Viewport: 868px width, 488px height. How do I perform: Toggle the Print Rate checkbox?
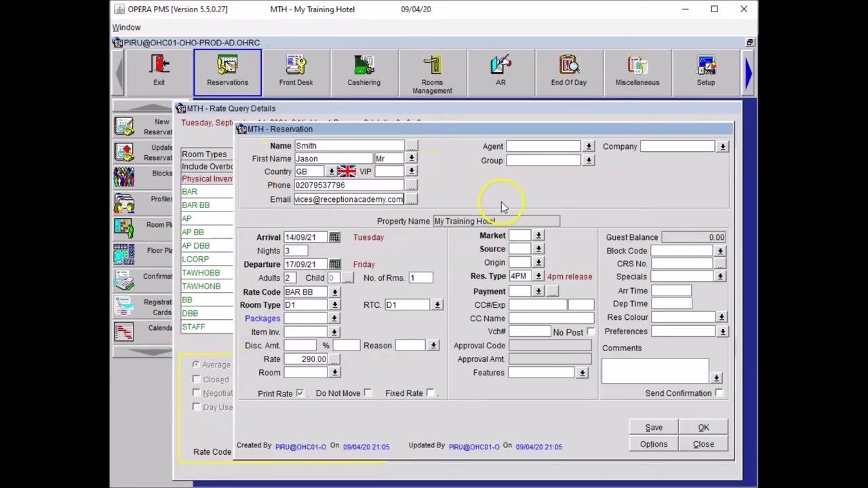(300, 393)
